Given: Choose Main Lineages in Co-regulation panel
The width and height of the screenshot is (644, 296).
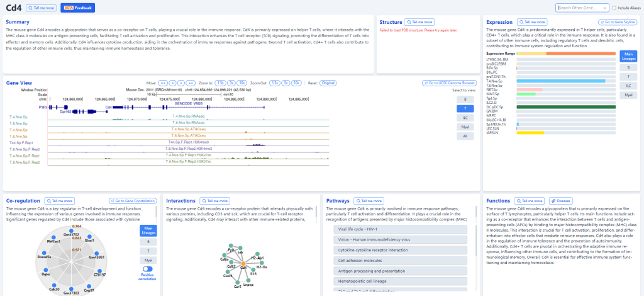Looking at the screenshot, I should 148,231.
